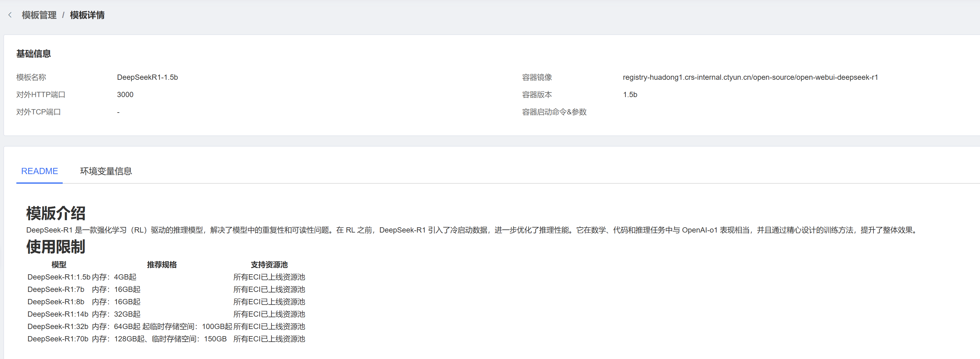Click 模板详情 breadcrumb text
The width and height of the screenshot is (980, 359).
click(x=87, y=15)
